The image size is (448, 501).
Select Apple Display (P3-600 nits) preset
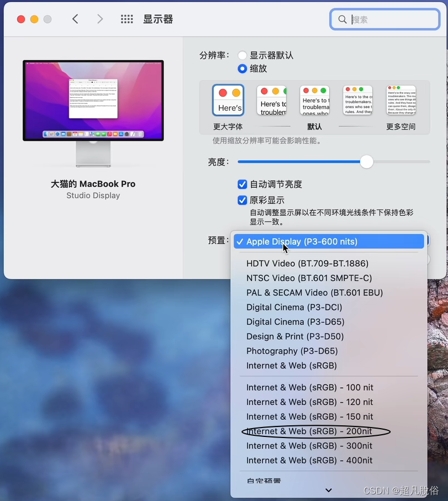(x=329, y=241)
